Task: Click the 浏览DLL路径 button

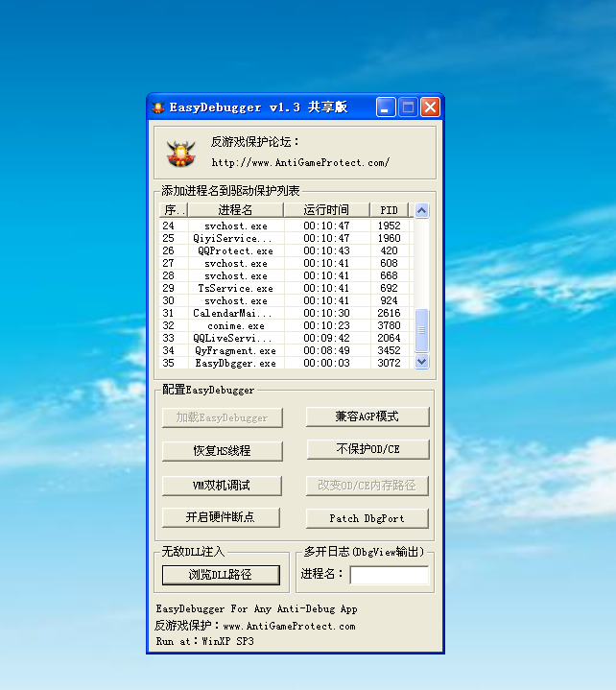Action: tap(221, 575)
